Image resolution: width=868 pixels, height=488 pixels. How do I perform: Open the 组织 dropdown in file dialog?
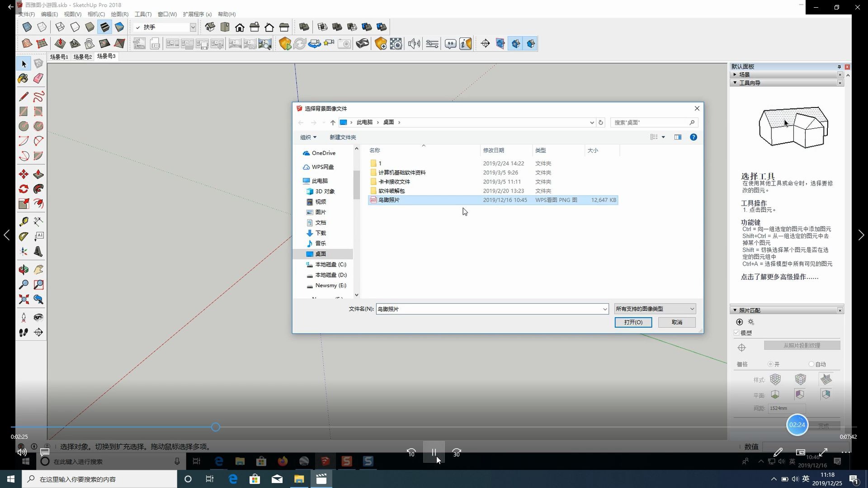point(308,137)
